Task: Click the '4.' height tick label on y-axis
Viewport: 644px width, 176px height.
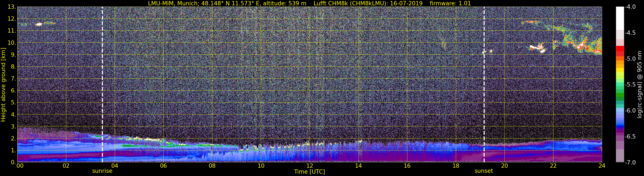Action: pyautogui.click(x=13, y=115)
